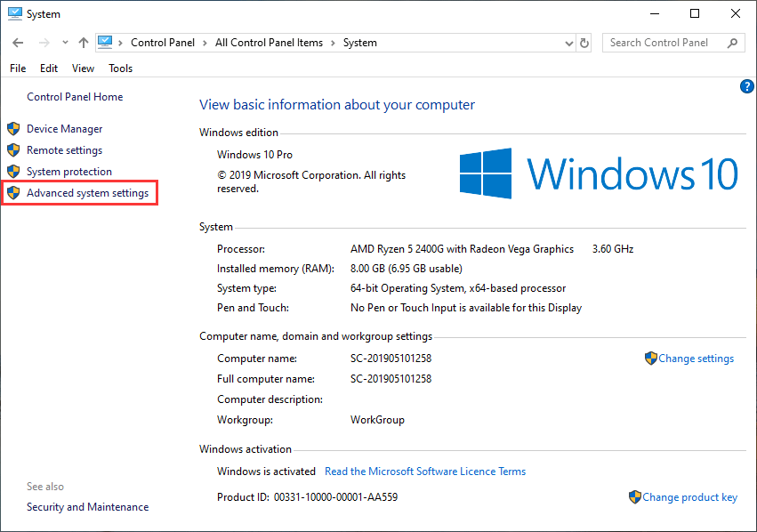The image size is (757, 532).
Task: Open the File menu
Action: pos(18,69)
